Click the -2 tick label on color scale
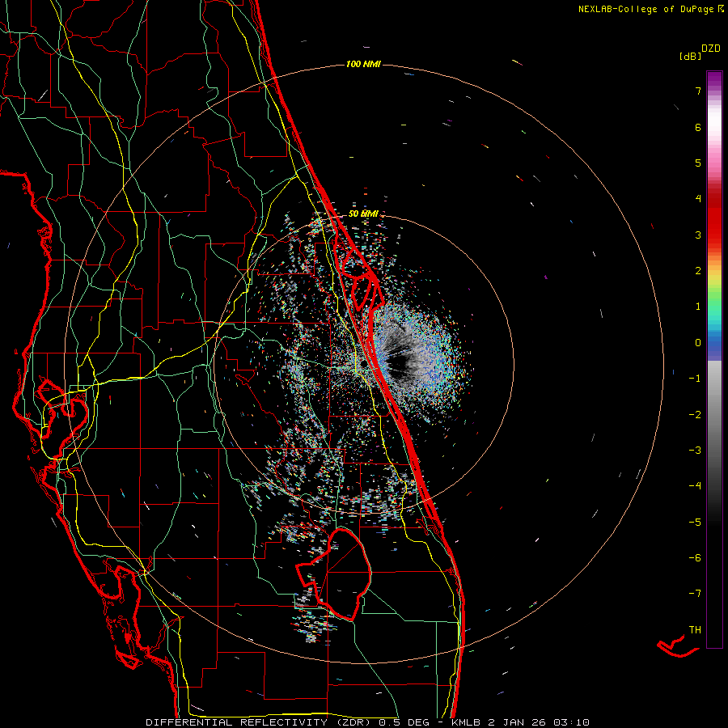The image size is (728, 728). [695, 415]
